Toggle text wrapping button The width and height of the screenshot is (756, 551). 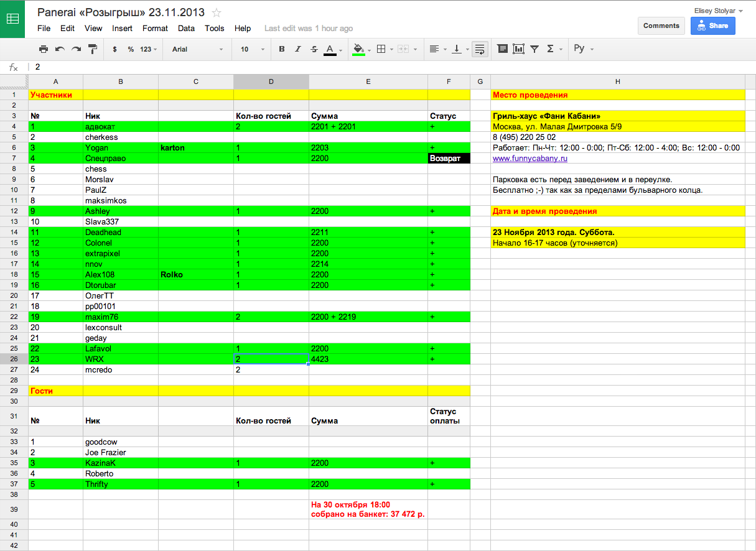479,49
